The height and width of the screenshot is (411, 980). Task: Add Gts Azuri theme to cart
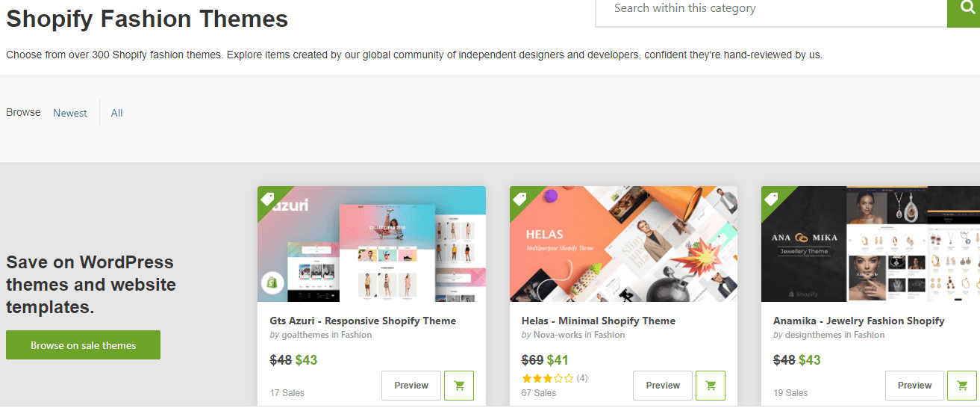click(459, 386)
